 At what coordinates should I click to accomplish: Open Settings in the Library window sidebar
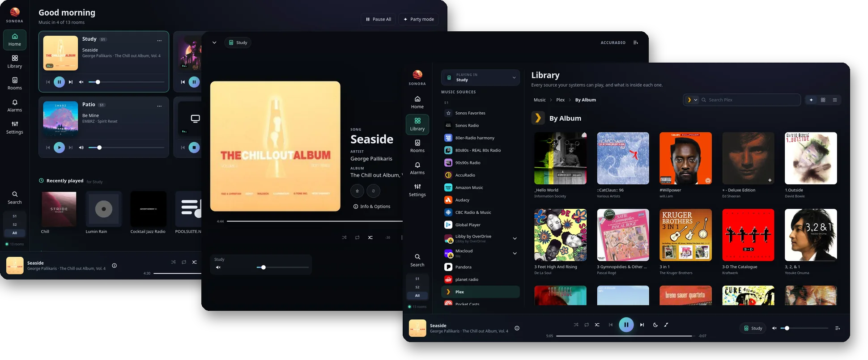pyautogui.click(x=417, y=190)
